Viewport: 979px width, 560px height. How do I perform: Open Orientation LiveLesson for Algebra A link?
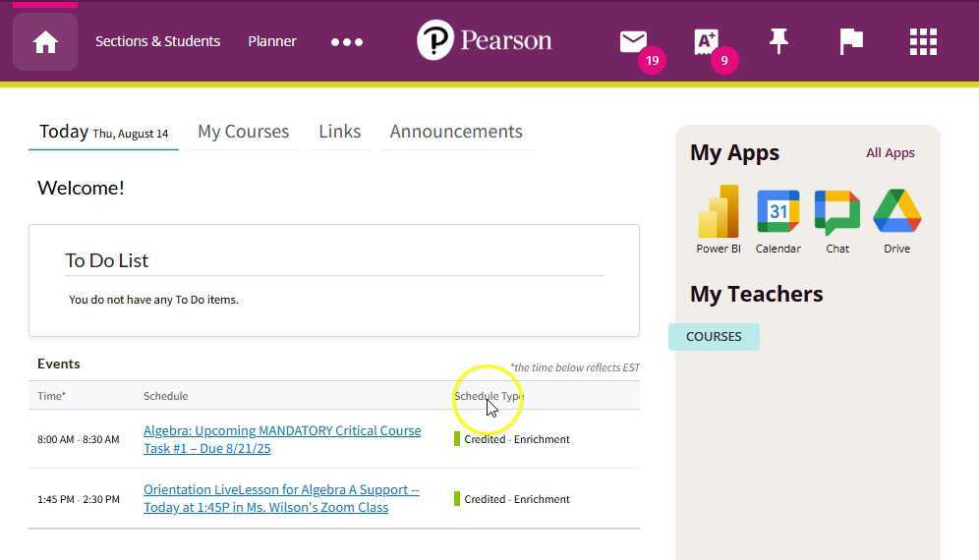click(281, 498)
